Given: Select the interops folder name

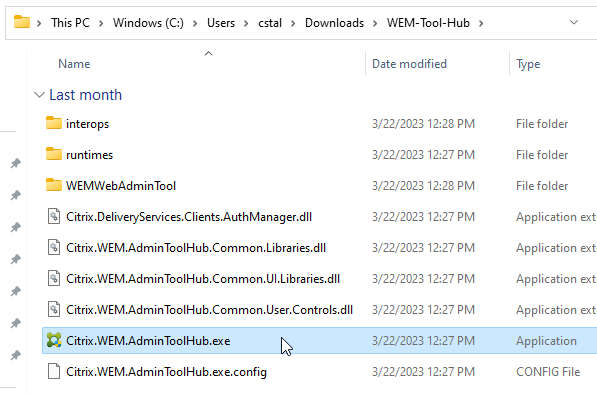Looking at the screenshot, I should [x=88, y=124].
